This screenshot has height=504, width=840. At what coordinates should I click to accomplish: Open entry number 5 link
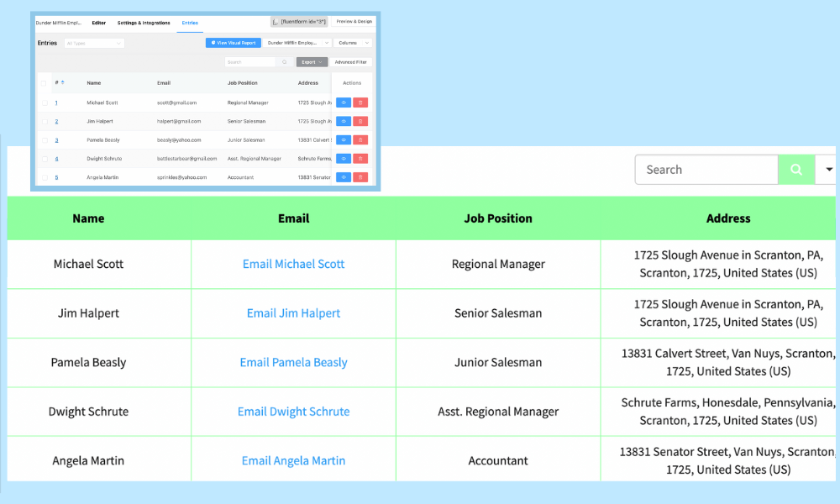click(56, 177)
